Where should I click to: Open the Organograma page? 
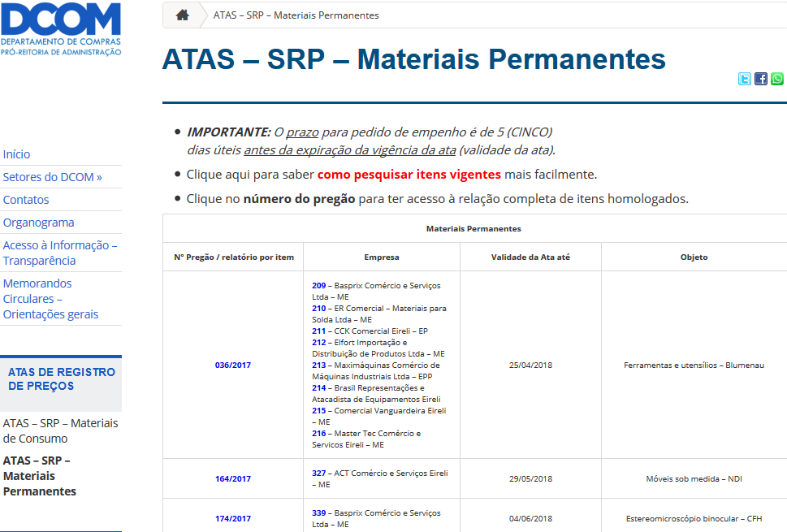tap(38, 223)
